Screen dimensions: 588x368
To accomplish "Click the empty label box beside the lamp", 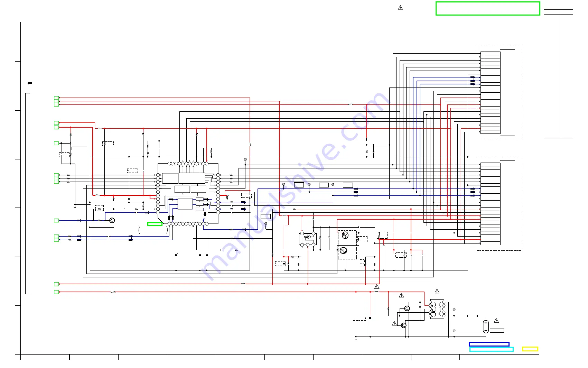I will (497, 331).
